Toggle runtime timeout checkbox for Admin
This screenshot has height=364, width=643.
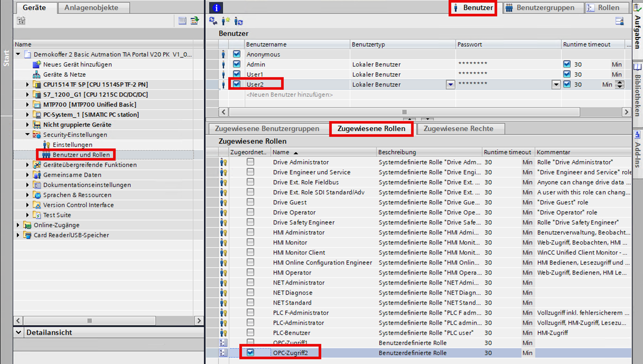pos(567,64)
